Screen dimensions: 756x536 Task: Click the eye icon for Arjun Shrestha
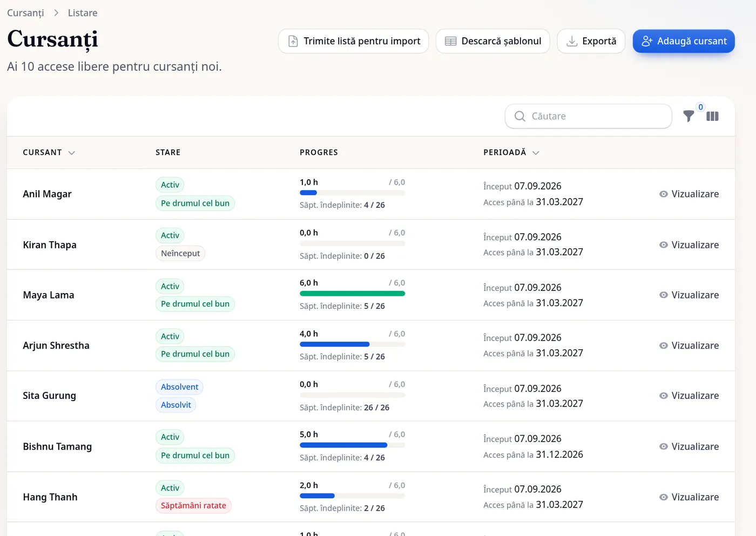664,346
